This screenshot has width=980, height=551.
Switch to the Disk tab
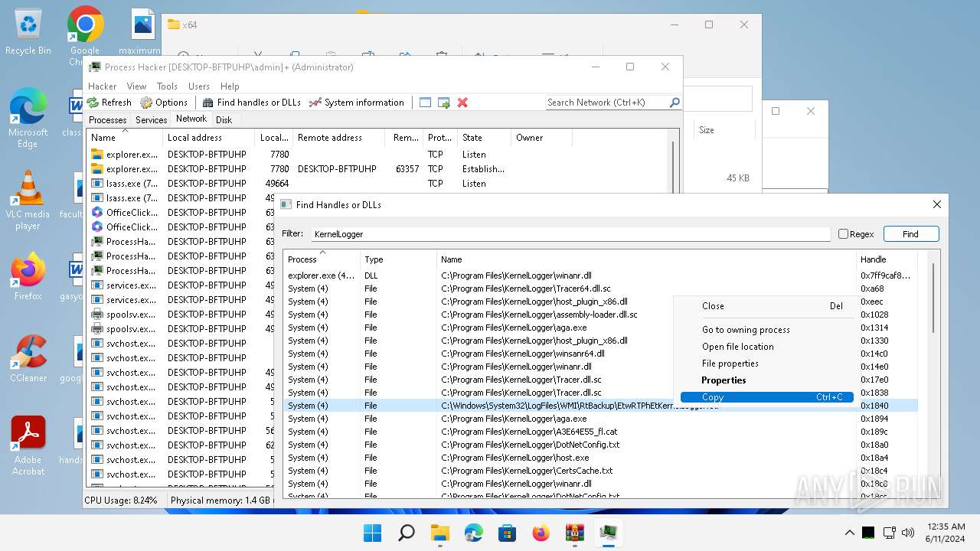(224, 120)
